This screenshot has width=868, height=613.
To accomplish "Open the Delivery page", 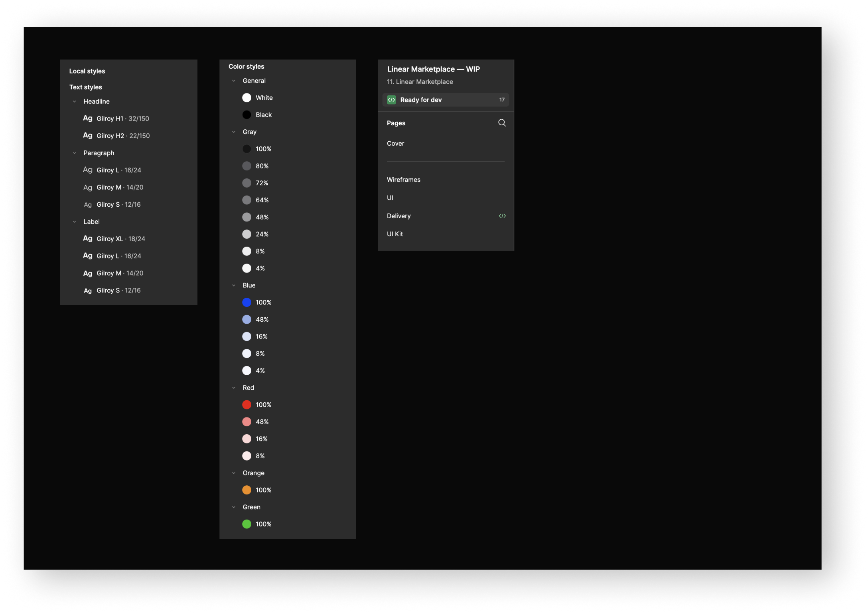I will (x=398, y=216).
